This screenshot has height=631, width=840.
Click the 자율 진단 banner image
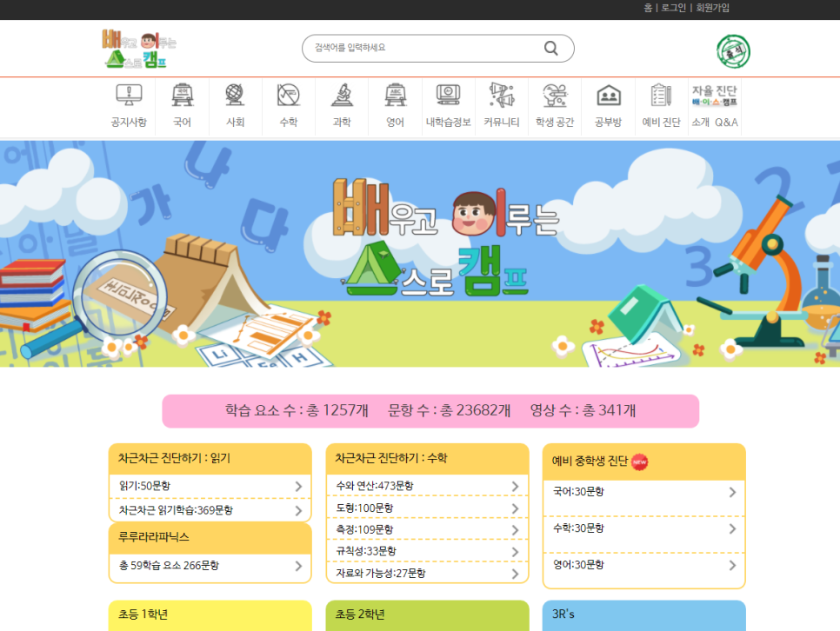715,96
